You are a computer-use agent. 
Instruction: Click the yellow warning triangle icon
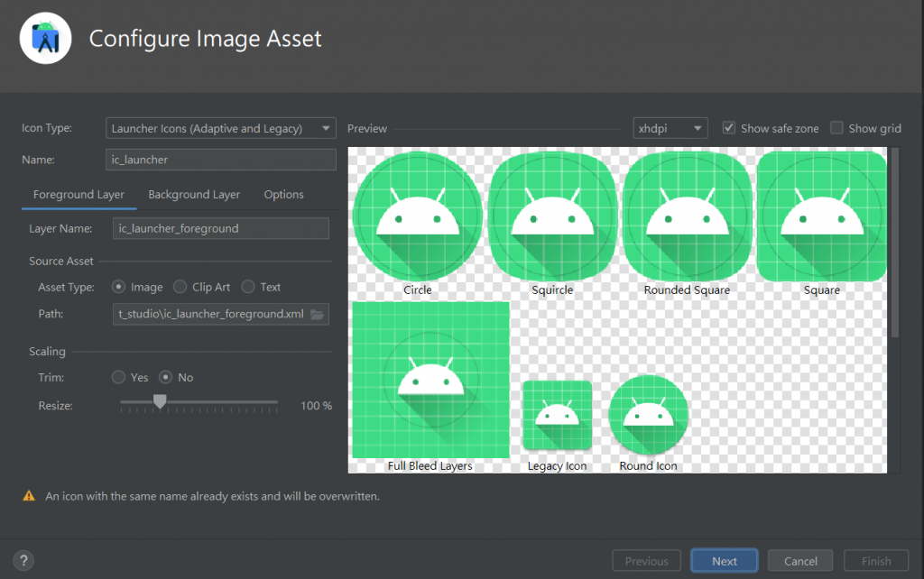pos(29,496)
